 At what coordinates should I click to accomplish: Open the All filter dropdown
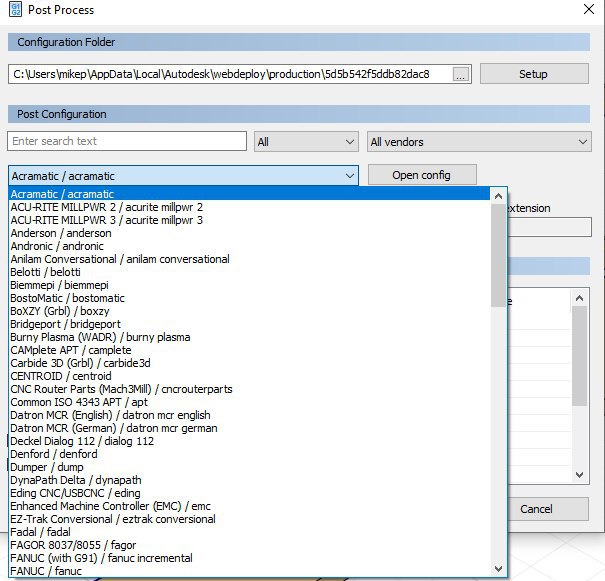[306, 142]
